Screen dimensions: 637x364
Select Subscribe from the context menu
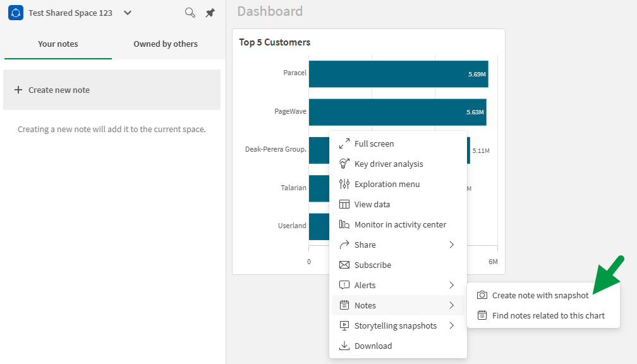[372, 265]
